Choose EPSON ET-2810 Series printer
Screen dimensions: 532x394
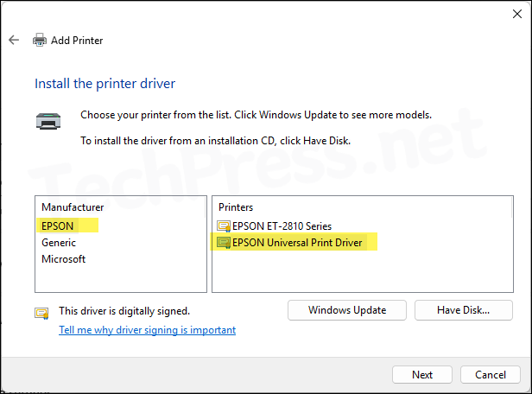tap(282, 226)
